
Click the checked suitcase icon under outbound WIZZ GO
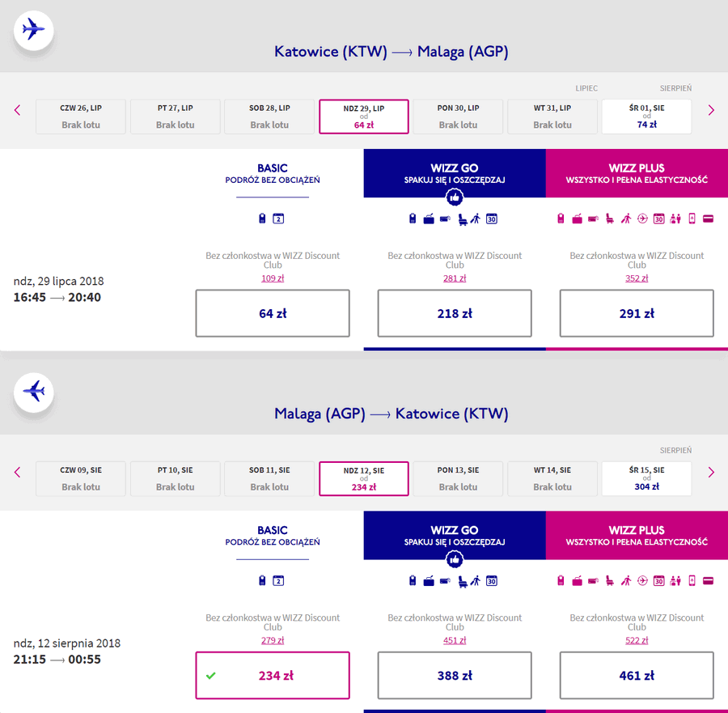429,219
